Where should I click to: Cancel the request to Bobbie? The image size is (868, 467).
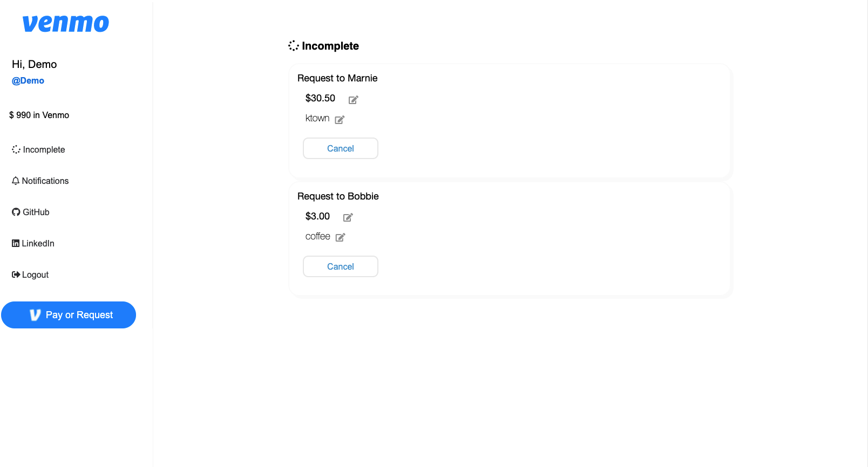340,266
